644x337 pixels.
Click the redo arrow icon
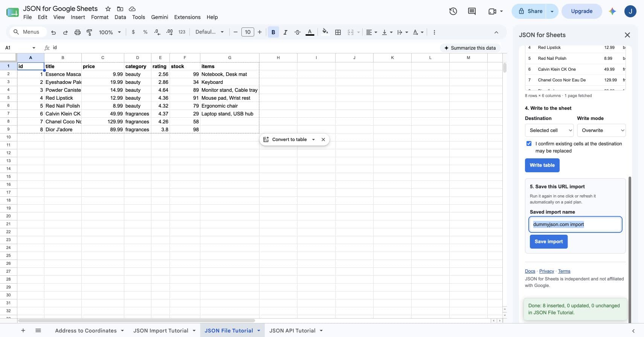tap(65, 32)
